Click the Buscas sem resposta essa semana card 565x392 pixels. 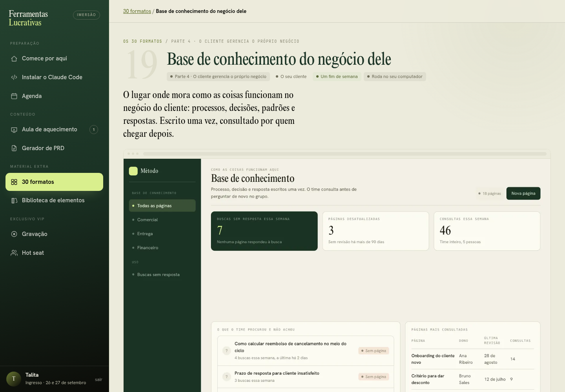(264, 231)
